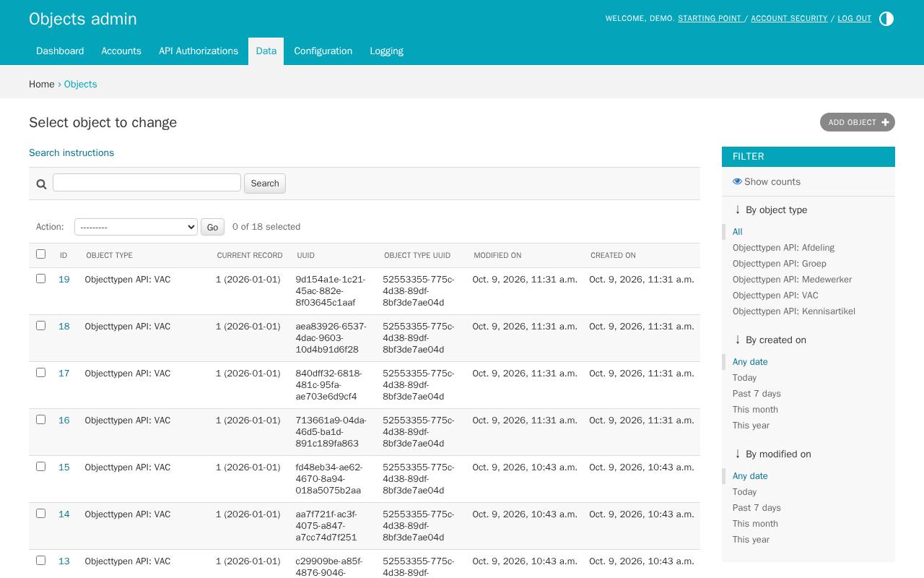Open the Action dropdown
Screen dimensions: 924x578
point(136,227)
